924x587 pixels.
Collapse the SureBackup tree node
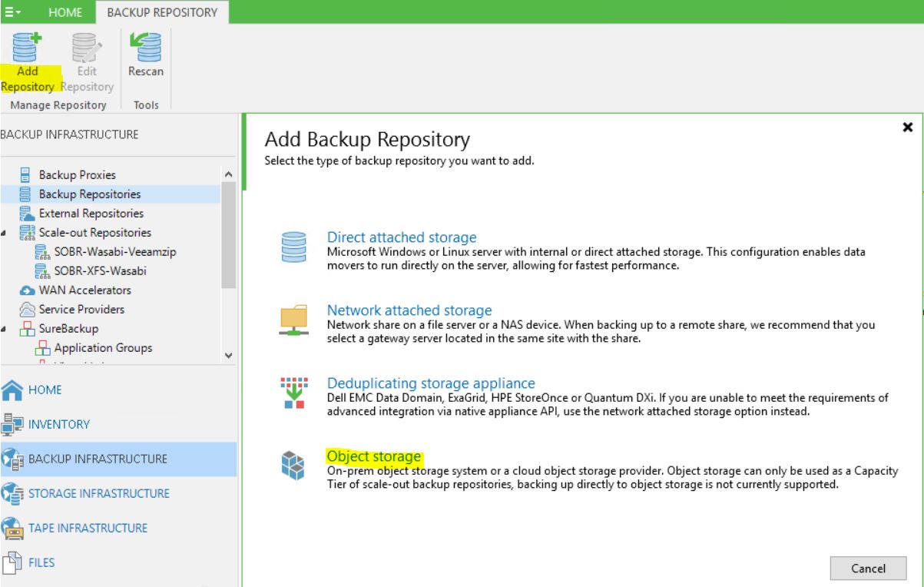pos(5,329)
